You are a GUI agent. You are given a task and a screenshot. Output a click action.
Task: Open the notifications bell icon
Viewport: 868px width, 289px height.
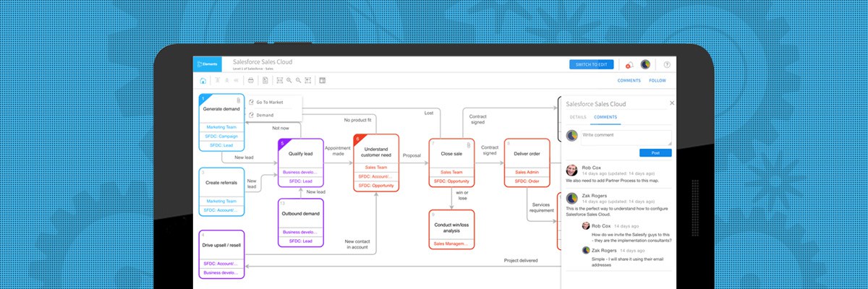coord(629,65)
